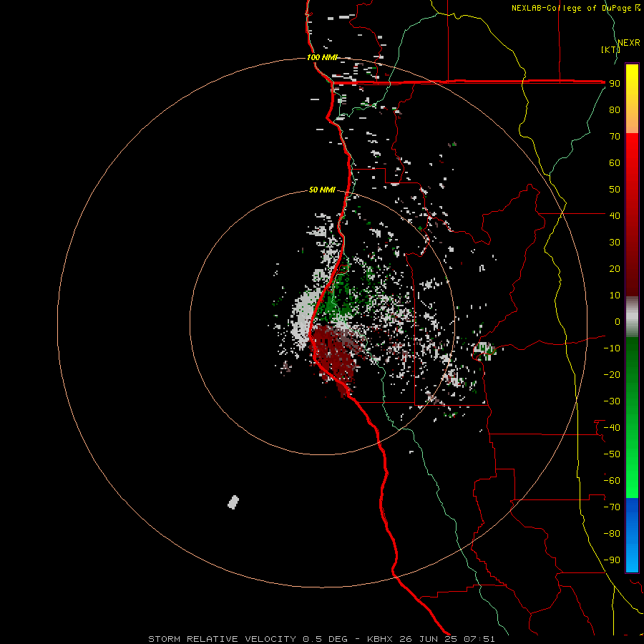Click the isolated gray echo blob offshore
Viewport: 644px width, 644px height.
tap(233, 502)
